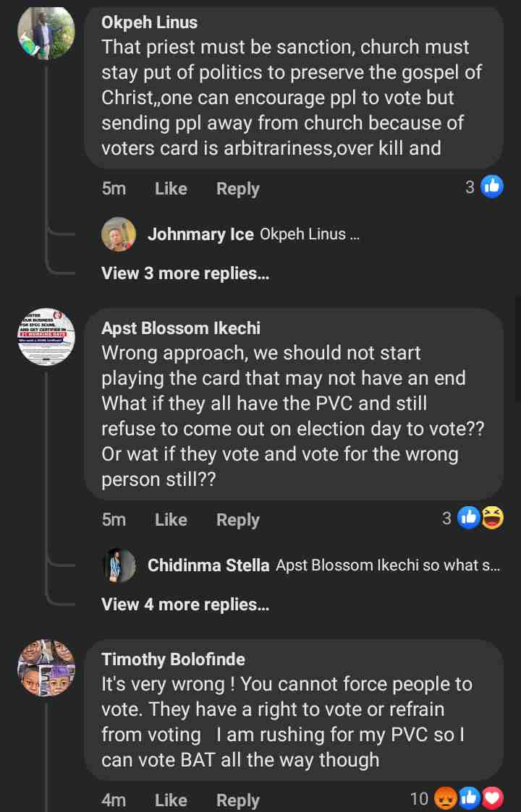Click the heart reaction on Timothy's comment

tap(493, 798)
